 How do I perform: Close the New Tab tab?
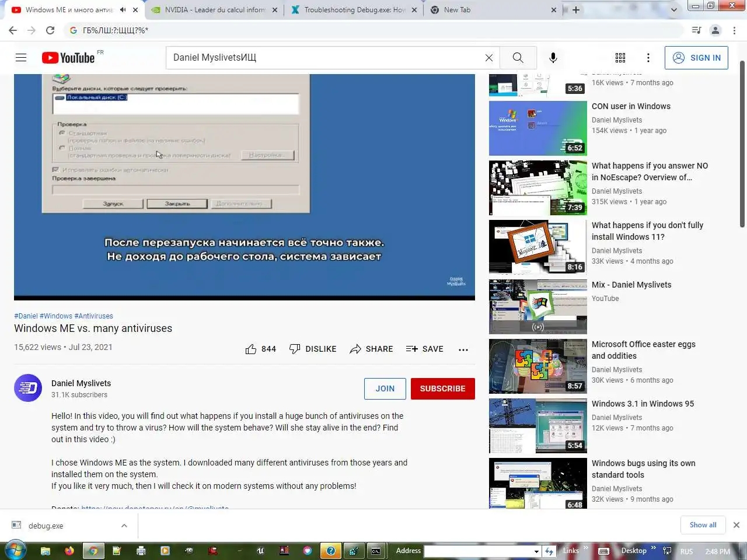pos(554,10)
